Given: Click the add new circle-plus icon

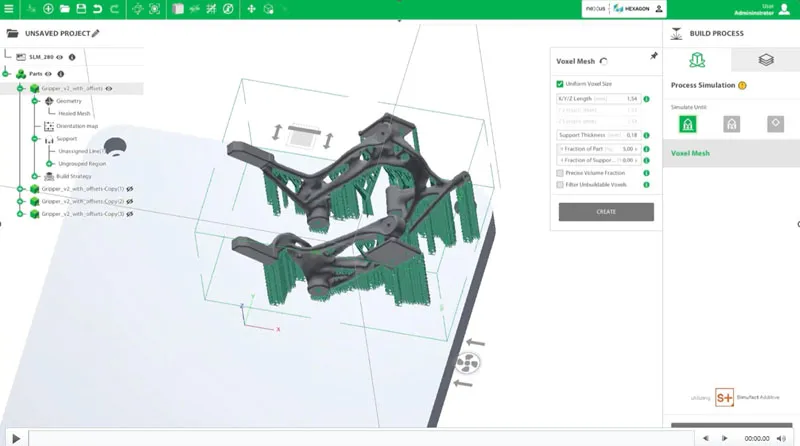Looking at the screenshot, I should [48, 8].
